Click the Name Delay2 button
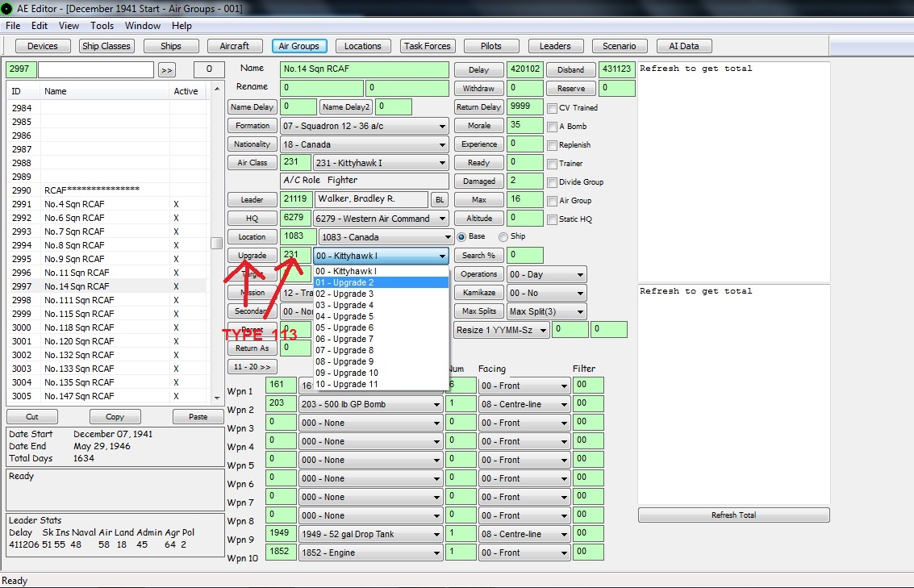Screen dimensions: 914x588 pyautogui.click(x=345, y=107)
